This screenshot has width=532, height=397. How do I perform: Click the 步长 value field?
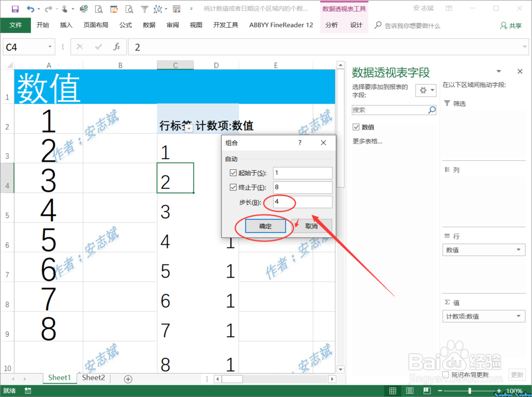click(x=303, y=202)
